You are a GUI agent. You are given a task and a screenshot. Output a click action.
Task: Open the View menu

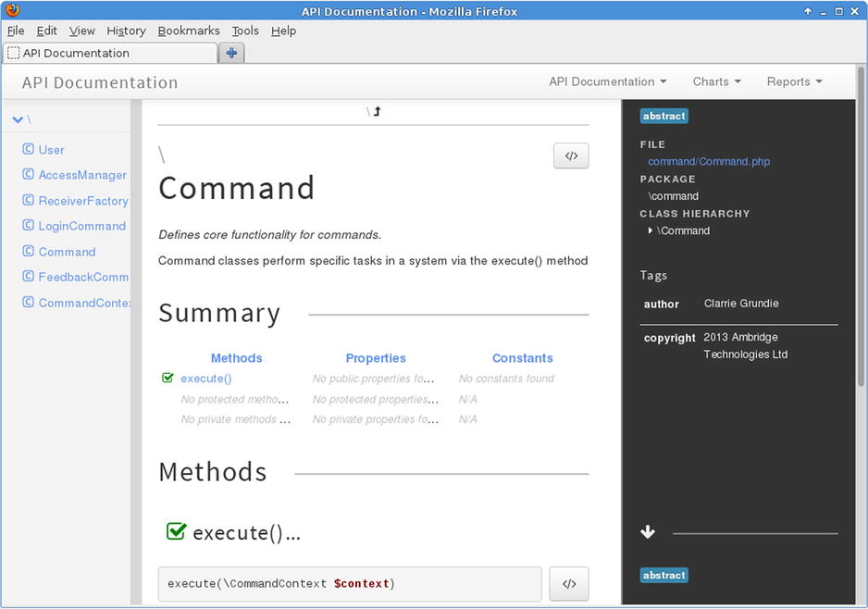point(82,31)
